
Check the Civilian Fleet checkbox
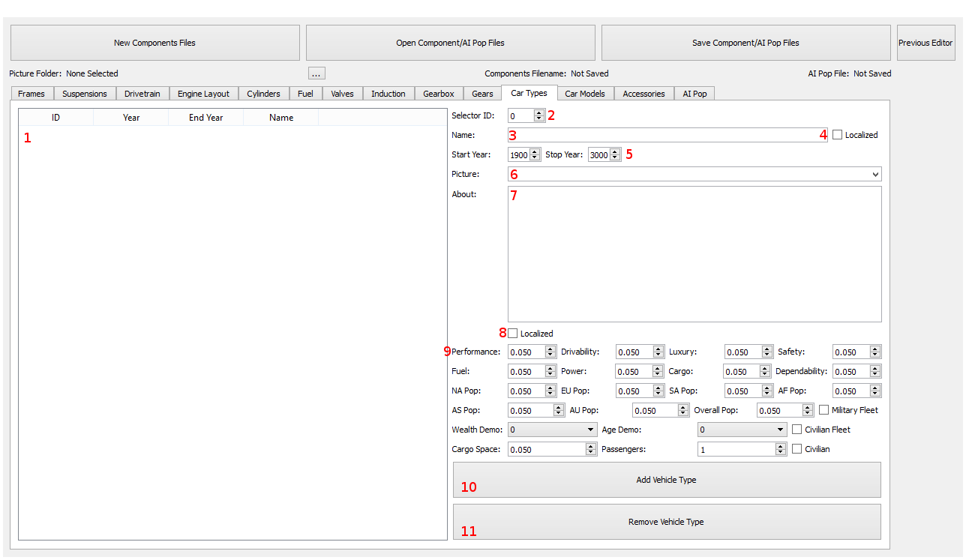tap(796, 430)
